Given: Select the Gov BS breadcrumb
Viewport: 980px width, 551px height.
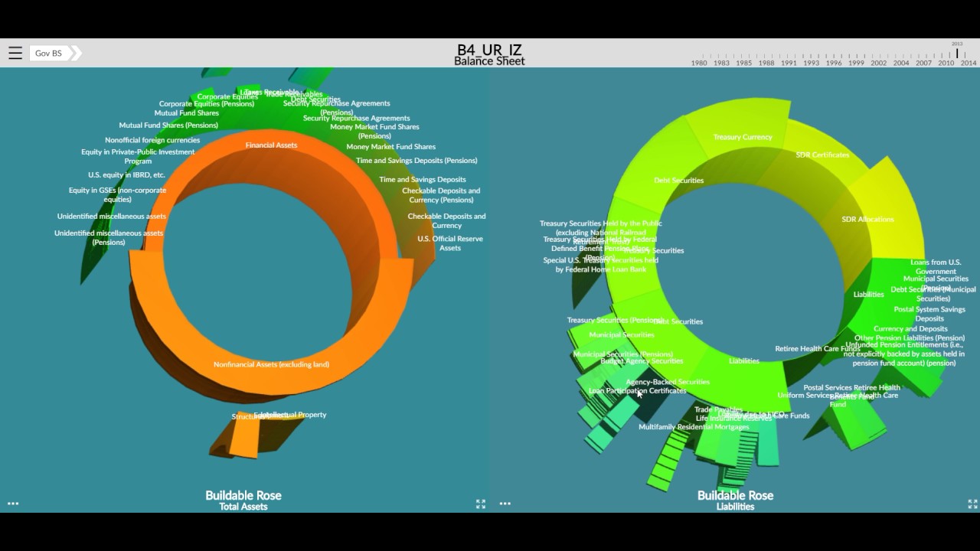Looking at the screenshot, I should (48, 53).
